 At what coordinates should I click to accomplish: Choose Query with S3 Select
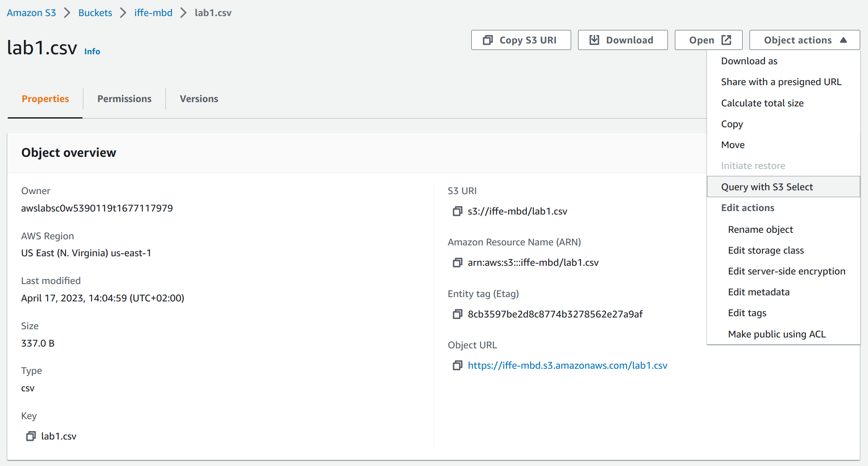[783, 187]
